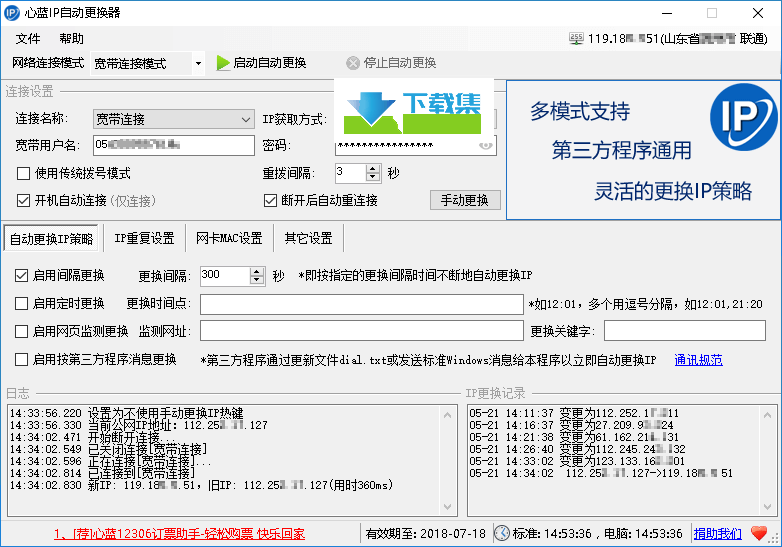Select log line 开始断开连接

pos(93,437)
